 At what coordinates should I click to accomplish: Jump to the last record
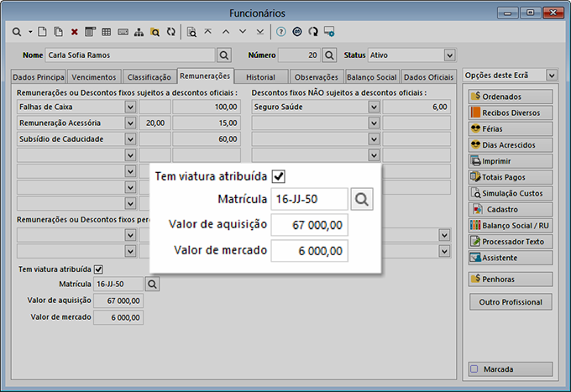click(x=260, y=32)
